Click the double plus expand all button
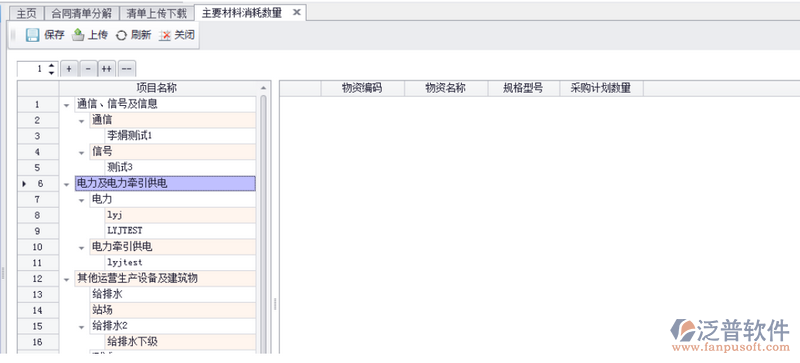Viewport: 800px width, 363px height. coord(106,69)
